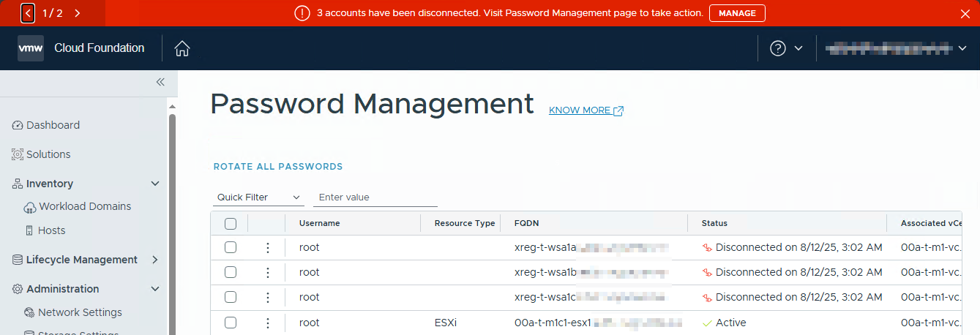
Task: Open actions menu for xreg-t-wsa1c row
Action: tap(268, 298)
